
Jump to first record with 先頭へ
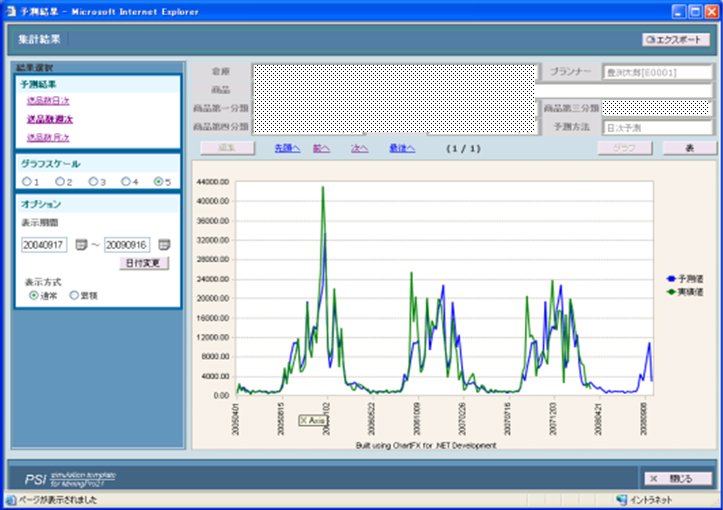[x=287, y=148]
